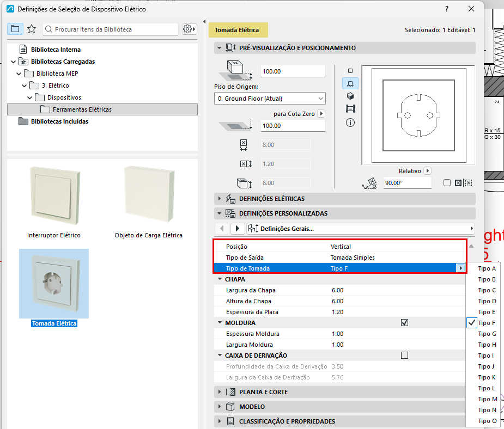Screen dimensions: 504x429
Task: Select Tipo C in the menu
Action: (487, 290)
